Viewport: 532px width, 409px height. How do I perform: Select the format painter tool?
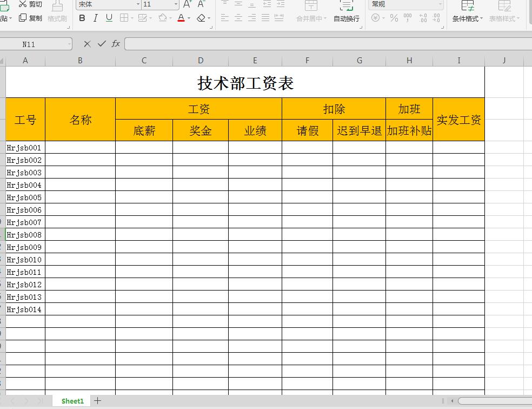tap(56, 12)
